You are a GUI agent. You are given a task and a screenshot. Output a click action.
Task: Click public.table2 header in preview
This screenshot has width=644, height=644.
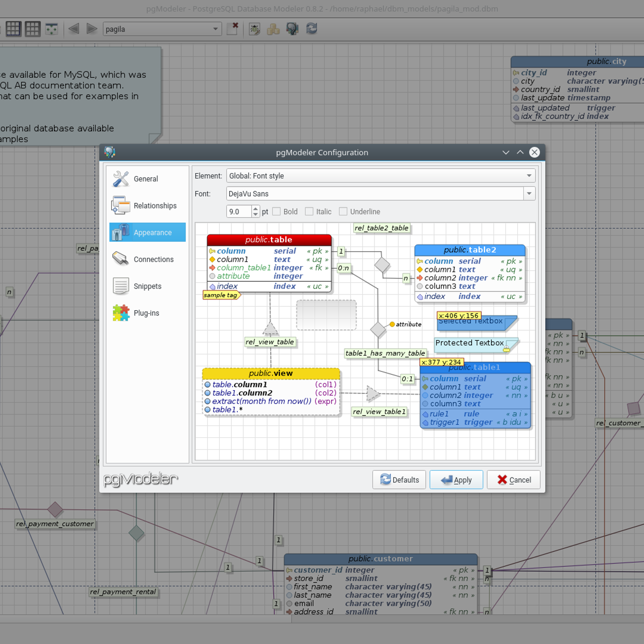470,250
